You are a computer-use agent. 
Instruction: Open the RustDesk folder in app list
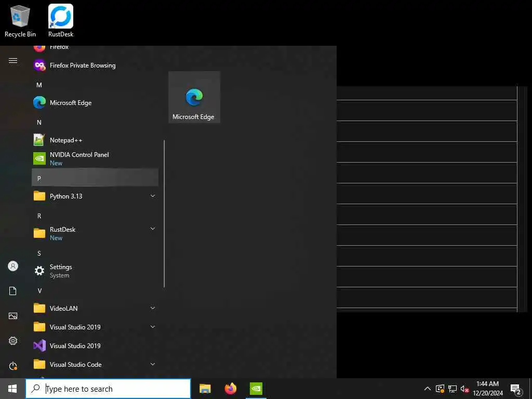95,233
